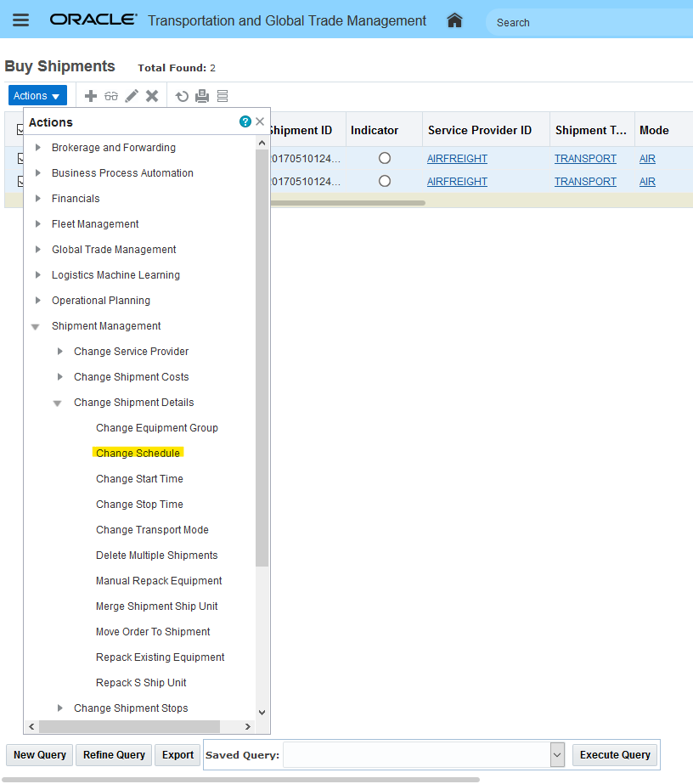Choose Repack Existing Equipment action

[x=160, y=657]
